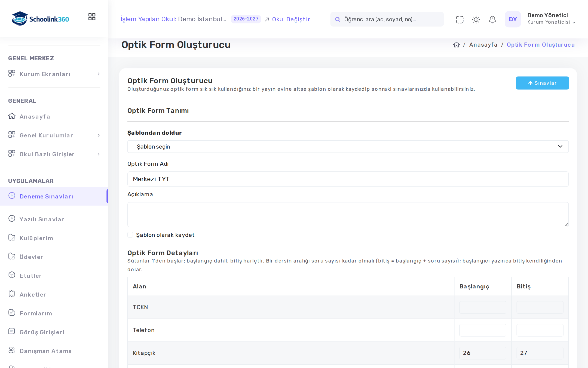588x368 pixels.
Task: Switch the light/dark theme sun icon
Action: pyautogui.click(x=476, y=19)
